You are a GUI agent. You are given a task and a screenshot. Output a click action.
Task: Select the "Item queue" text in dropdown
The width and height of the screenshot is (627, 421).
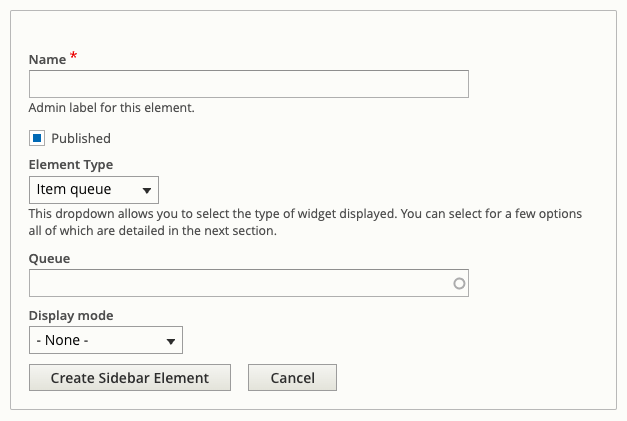pyautogui.click(x=74, y=189)
